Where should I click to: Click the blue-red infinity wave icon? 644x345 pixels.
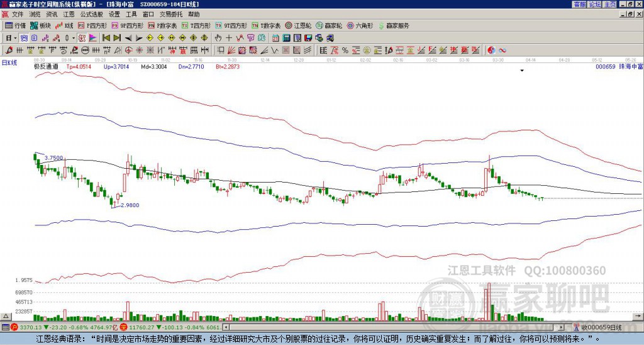pyautogui.click(x=502, y=50)
